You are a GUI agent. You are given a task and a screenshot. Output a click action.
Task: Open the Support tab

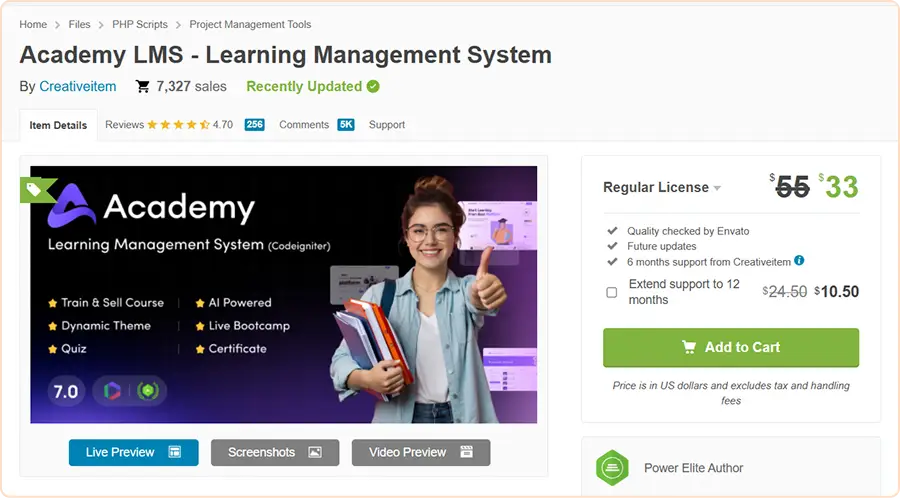[x=387, y=124]
